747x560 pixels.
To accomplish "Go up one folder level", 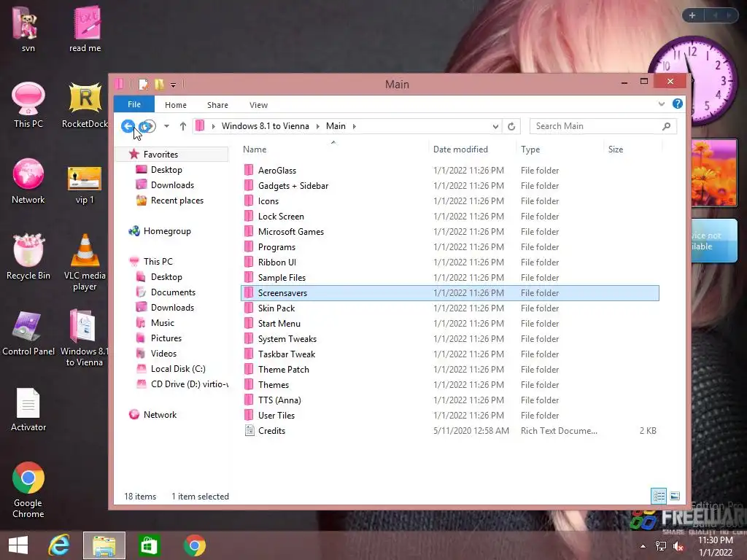I will coord(183,126).
